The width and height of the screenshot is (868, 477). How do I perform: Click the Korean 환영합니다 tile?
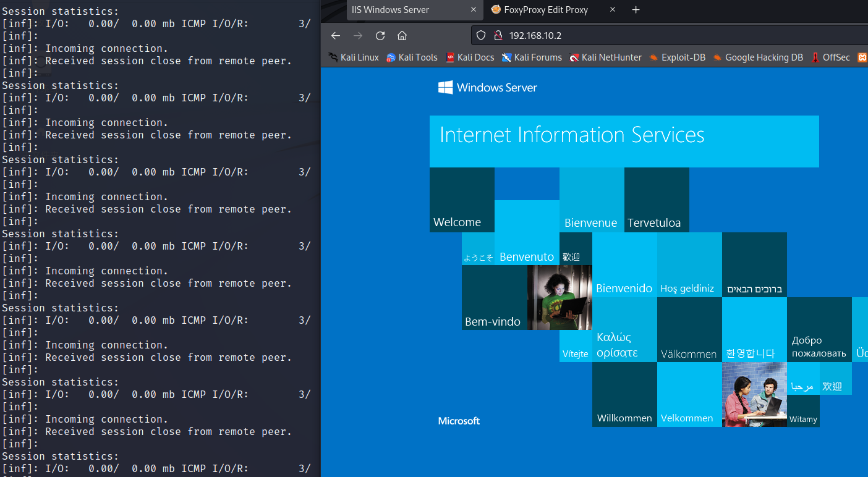click(754, 330)
